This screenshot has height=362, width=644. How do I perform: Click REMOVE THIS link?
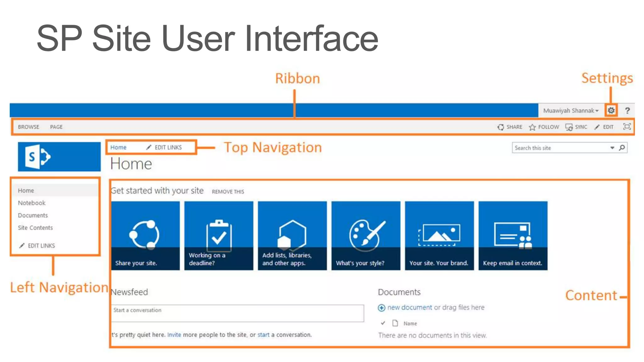point(228,192)
